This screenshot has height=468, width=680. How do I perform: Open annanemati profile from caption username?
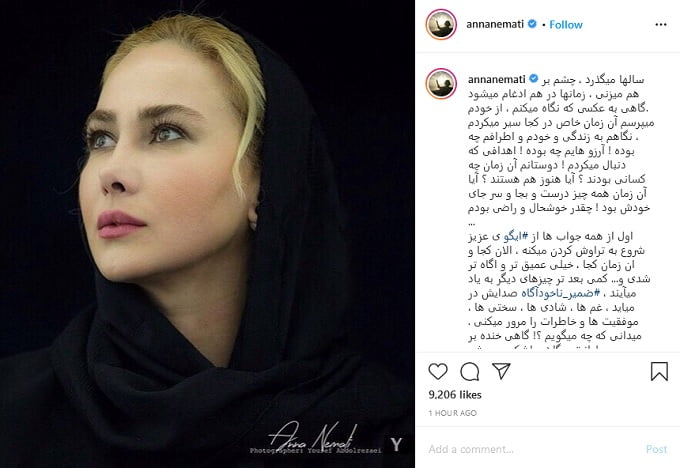point(497,79)
